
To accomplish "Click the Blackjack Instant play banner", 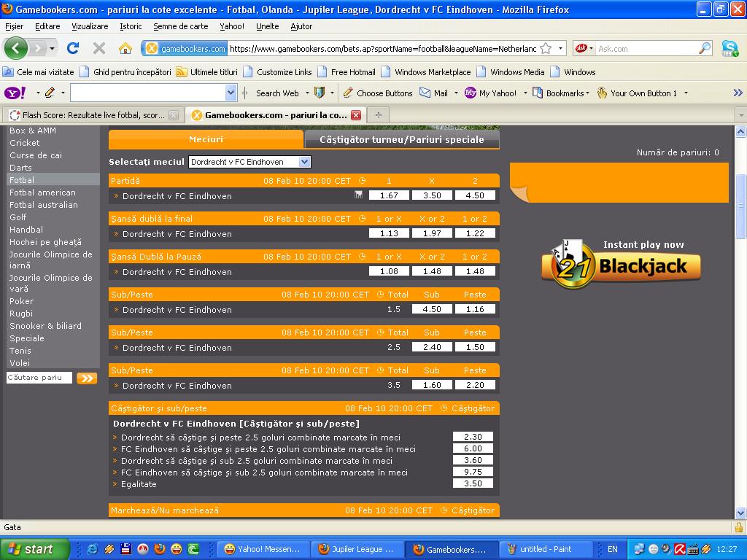I will click(x=622, y=264).
